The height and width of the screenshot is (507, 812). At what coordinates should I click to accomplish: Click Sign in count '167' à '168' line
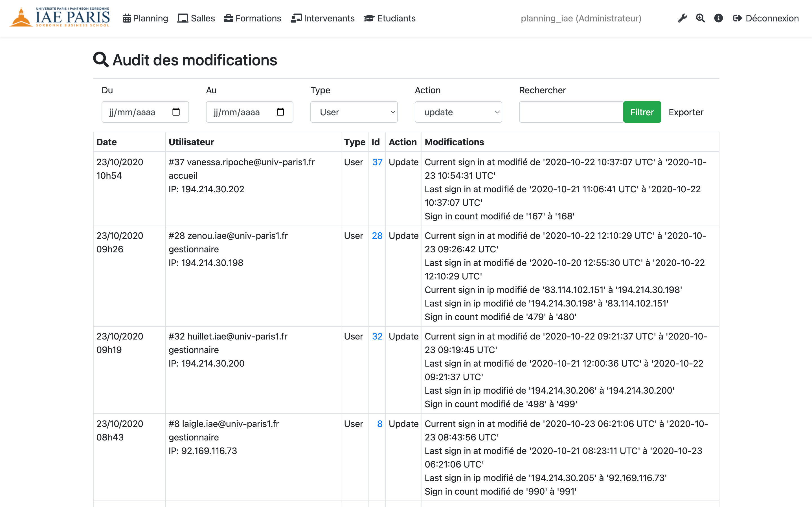point(499,216)
